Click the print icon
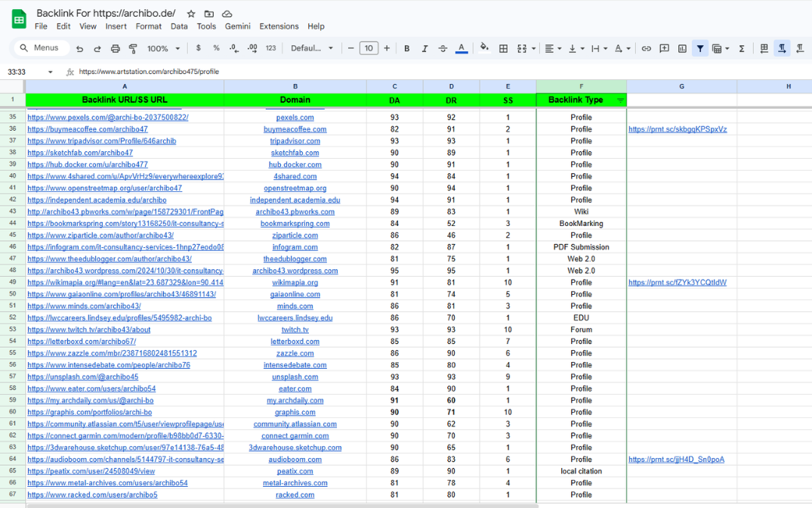The image size is (812, 508). [x=115, y=48]
